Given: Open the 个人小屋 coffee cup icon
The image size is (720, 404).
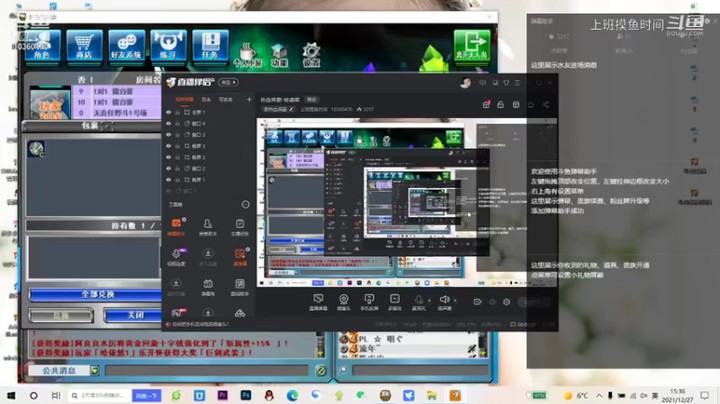Looking at the screenshot, I should [248, 55].
